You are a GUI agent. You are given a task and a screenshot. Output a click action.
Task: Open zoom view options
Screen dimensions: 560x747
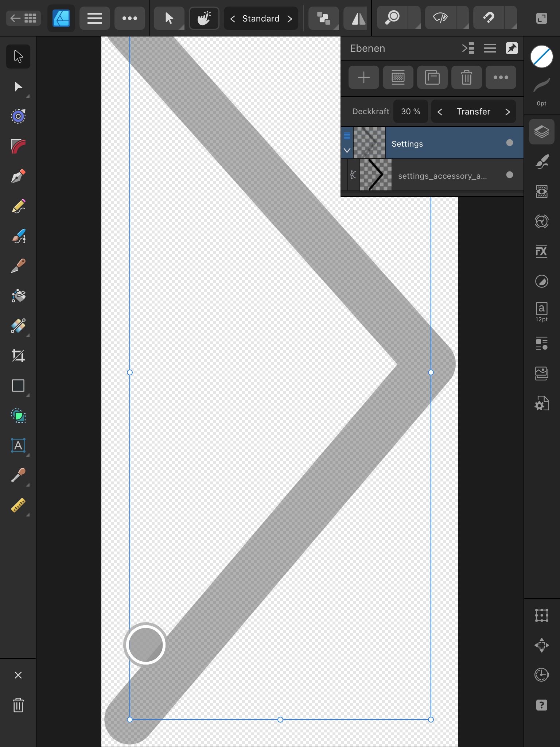(x=392, y=18)
